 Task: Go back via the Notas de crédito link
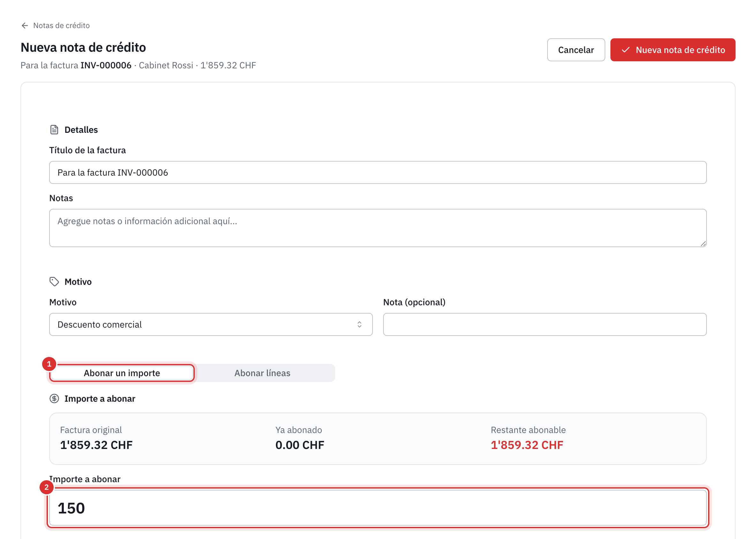pos(61,26)
